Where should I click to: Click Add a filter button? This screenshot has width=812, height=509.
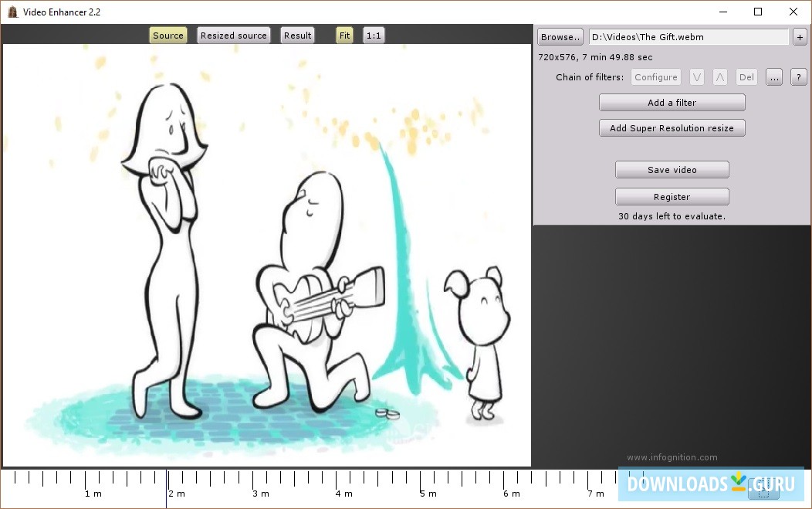[x=672, y=103]
